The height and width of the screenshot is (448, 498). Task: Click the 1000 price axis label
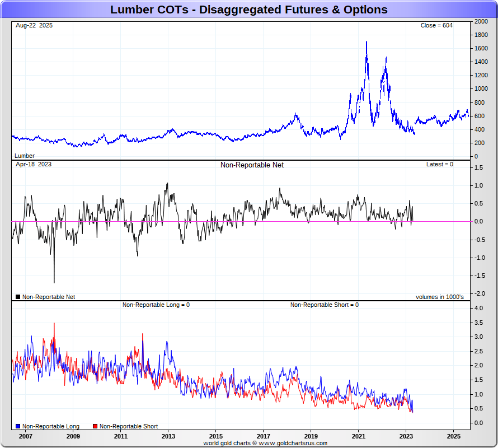[x=481, y=88]
